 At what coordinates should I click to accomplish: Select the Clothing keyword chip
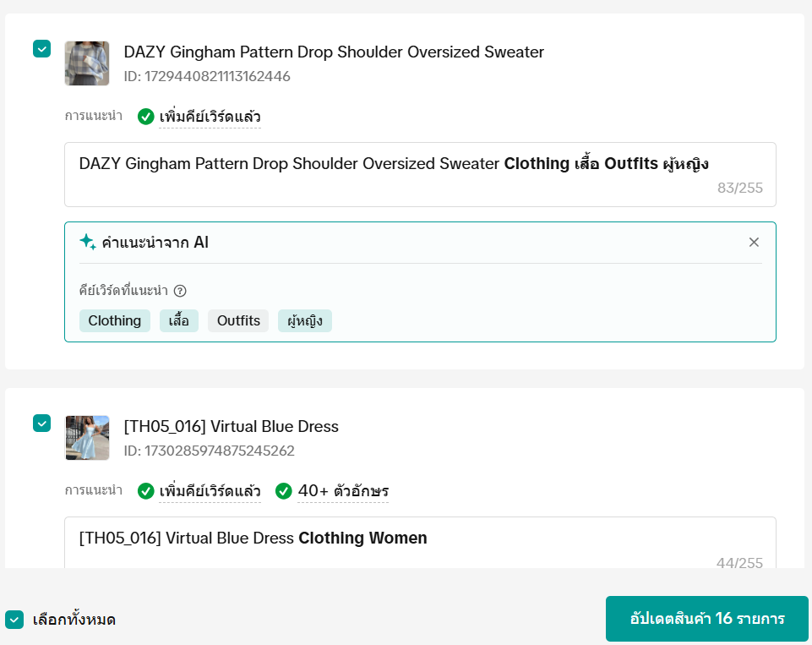(x=115, y=321)
